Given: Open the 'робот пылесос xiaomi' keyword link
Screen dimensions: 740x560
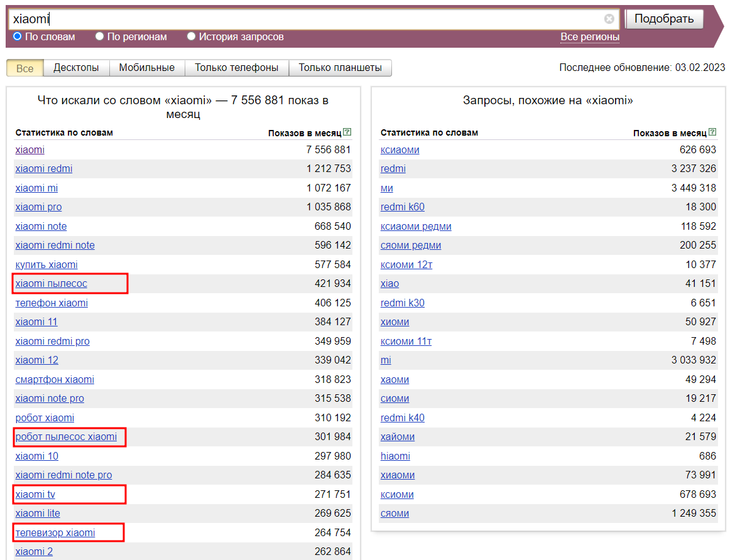Looking at the screenshot, I should pos(66,437).
